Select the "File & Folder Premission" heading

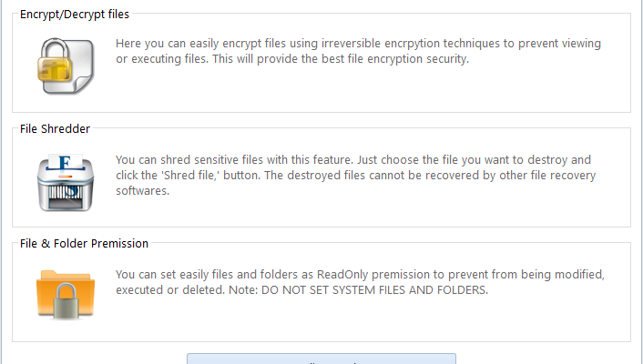pos(84,244)
